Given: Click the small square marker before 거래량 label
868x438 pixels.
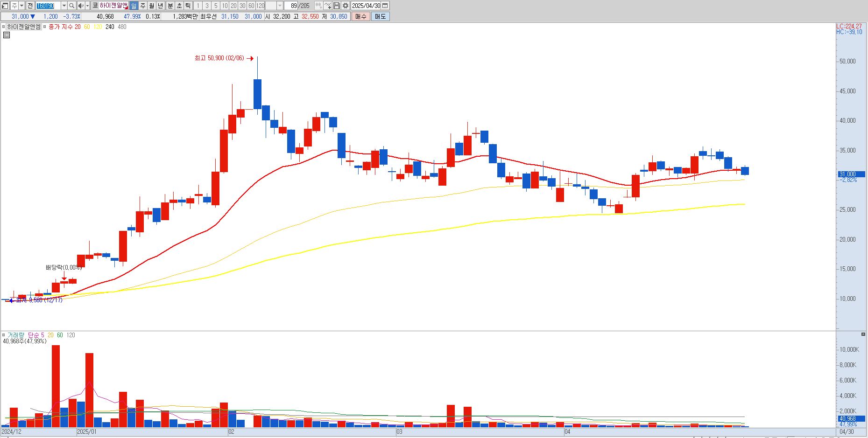Looking at the screenshot, I should click(x=4, y=335).
